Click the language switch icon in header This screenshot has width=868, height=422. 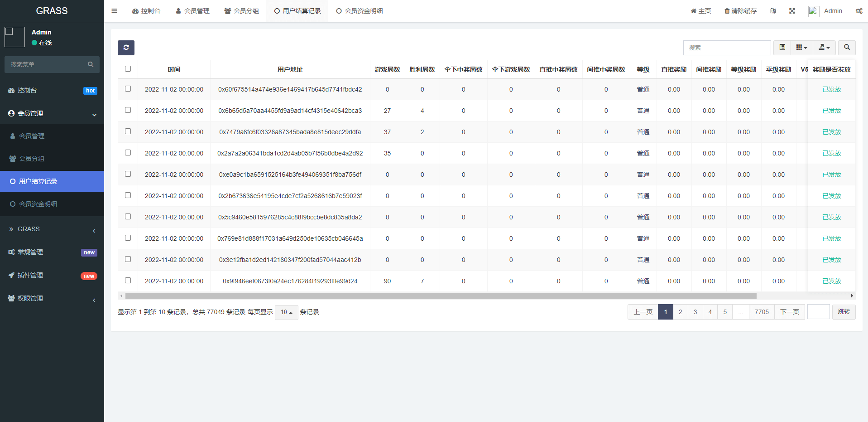[x=773, y=11]
